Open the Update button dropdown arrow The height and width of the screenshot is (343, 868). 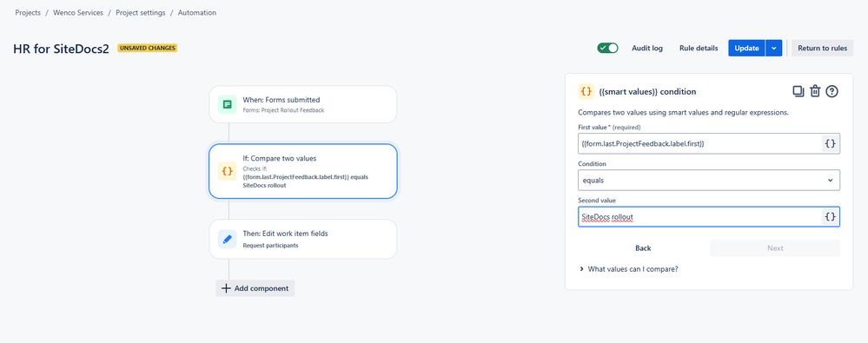[x=774, y=48]
